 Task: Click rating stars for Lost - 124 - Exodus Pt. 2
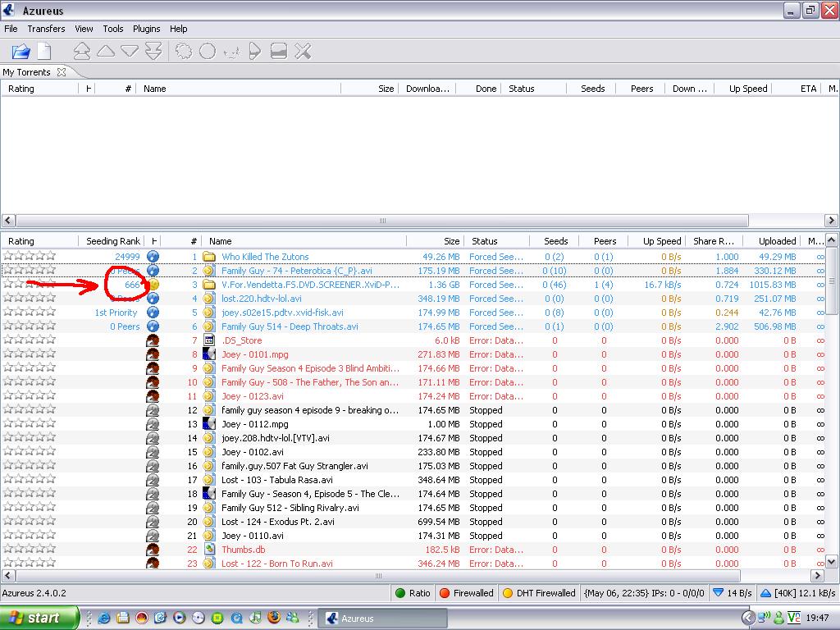click(x=30, y=521)
